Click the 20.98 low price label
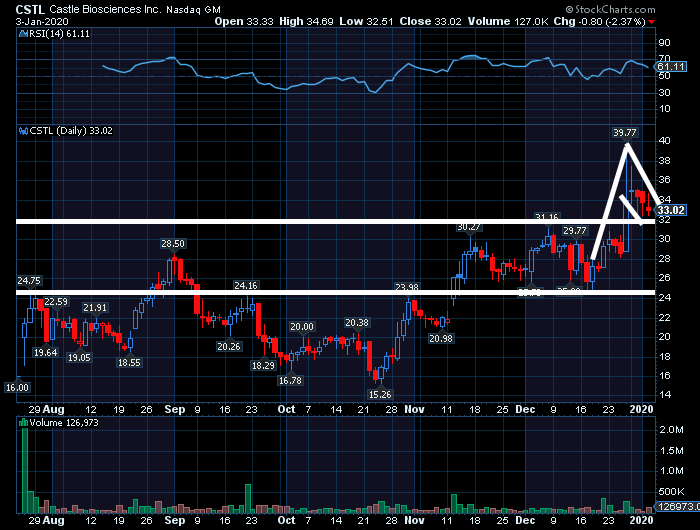This screenshot has width=700, height=530. [x=441, y=339]
